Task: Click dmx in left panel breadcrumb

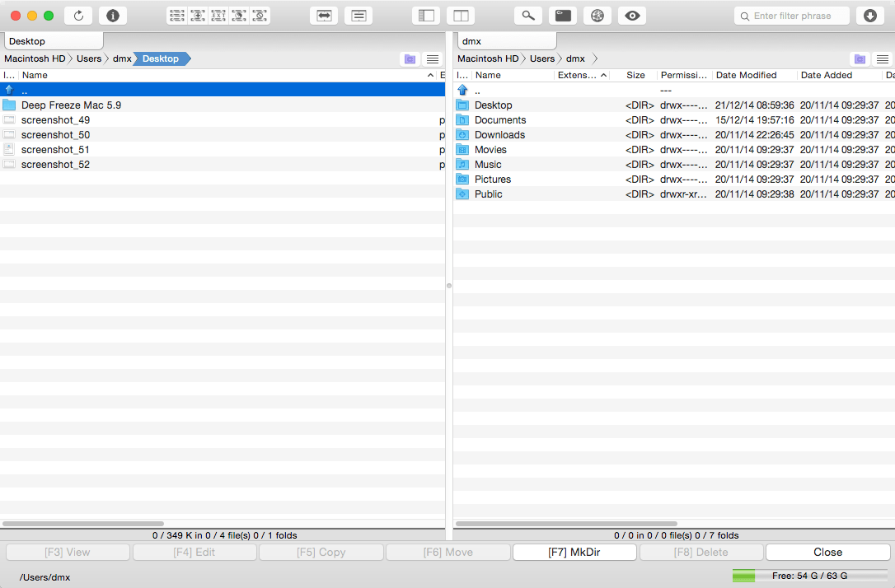Action: (x=122, y=58)
